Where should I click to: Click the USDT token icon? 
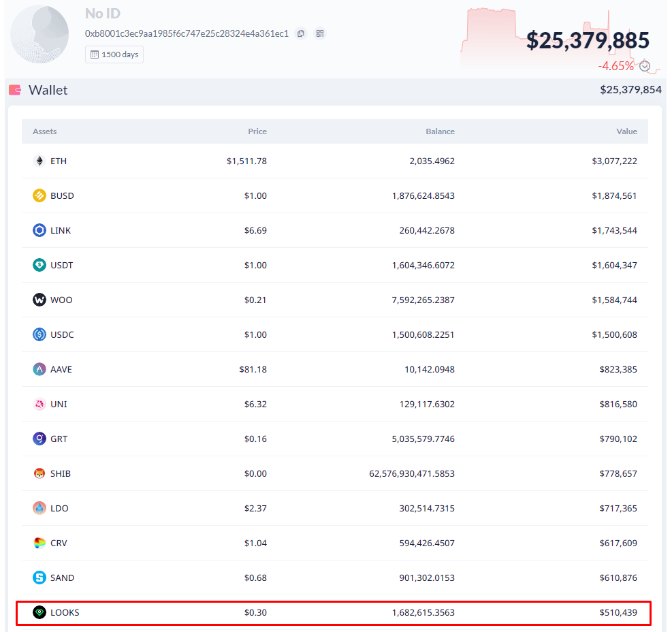[x=39, y=265]
